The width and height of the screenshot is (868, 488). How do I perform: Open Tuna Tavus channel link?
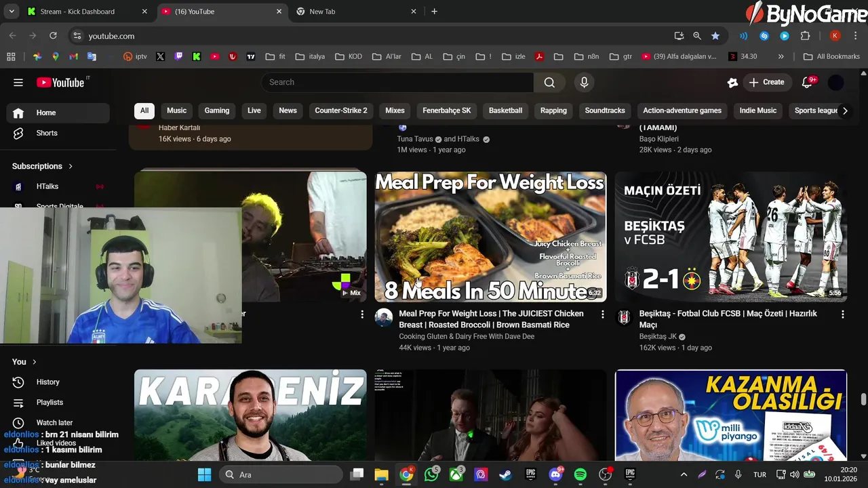click(x=414, y=139)
